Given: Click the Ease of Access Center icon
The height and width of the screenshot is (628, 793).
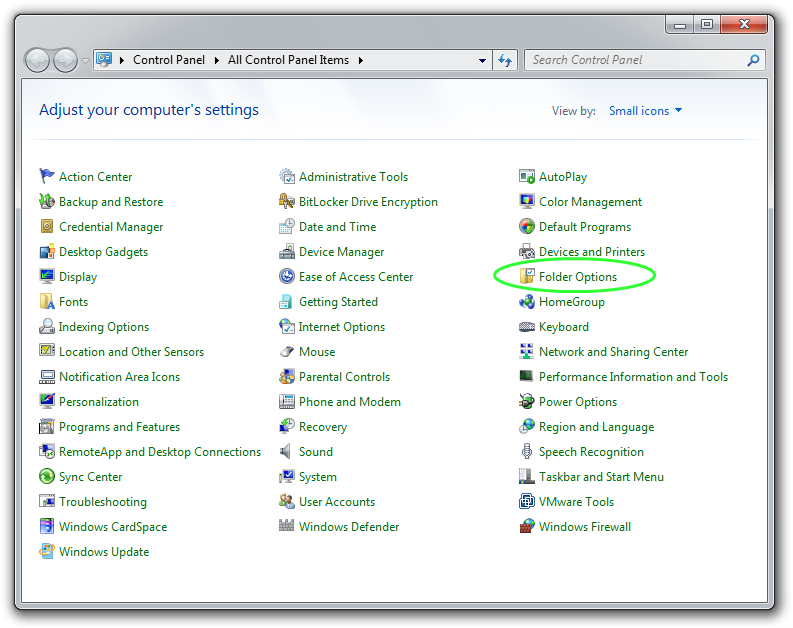Looking at the screenshot, I should (287, 276).
